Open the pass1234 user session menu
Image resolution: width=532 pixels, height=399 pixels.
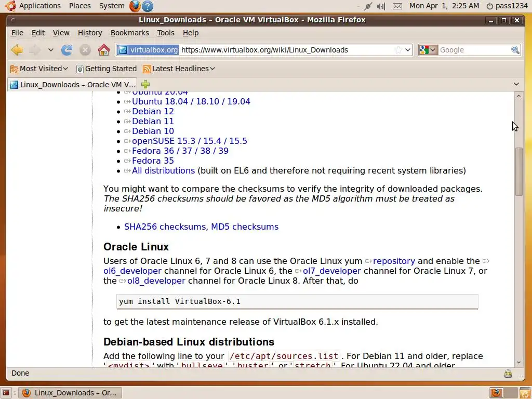[x=507, y=6]
